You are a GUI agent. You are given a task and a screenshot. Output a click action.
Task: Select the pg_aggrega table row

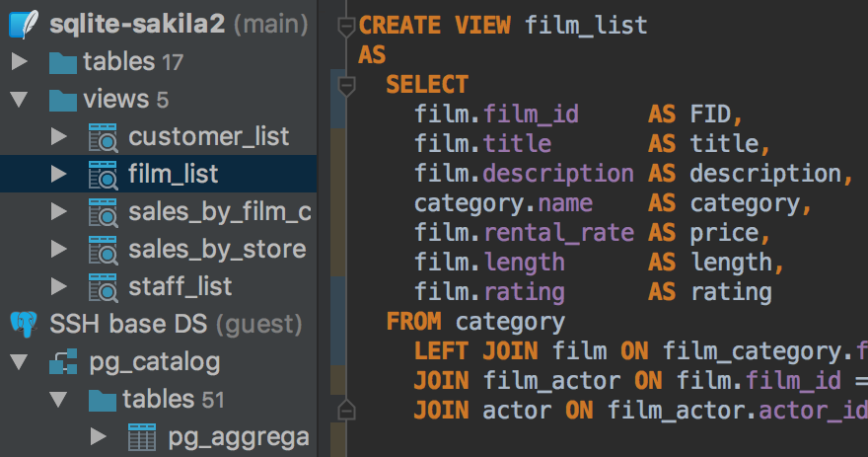click(159, 436)
